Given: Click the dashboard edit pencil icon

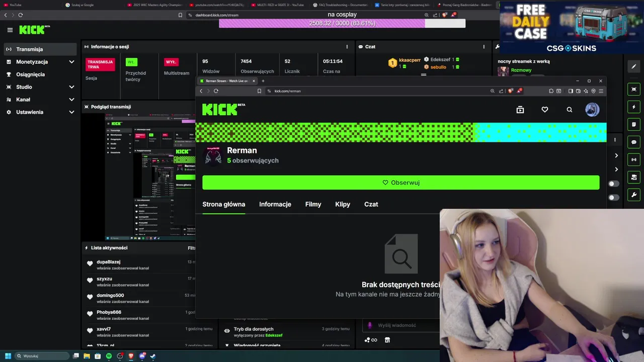Looking at the screenshot, I should pyautogui.click(x=634, y=66).
